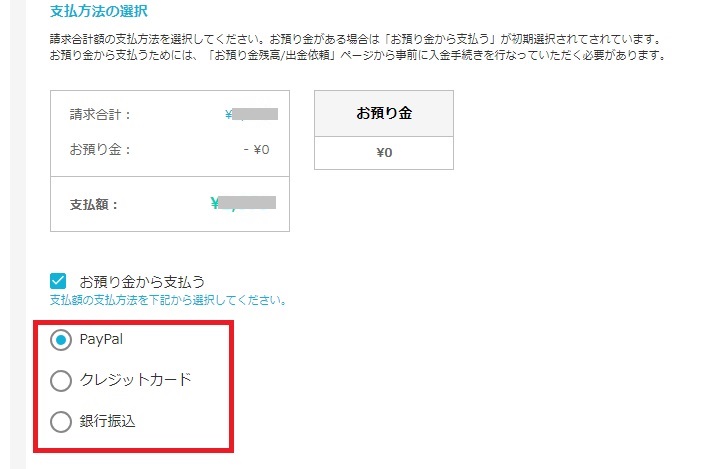Click the bold 支払額 label
Image resolution: width=702 pixels, height=469 pixels.
[94, 205]
